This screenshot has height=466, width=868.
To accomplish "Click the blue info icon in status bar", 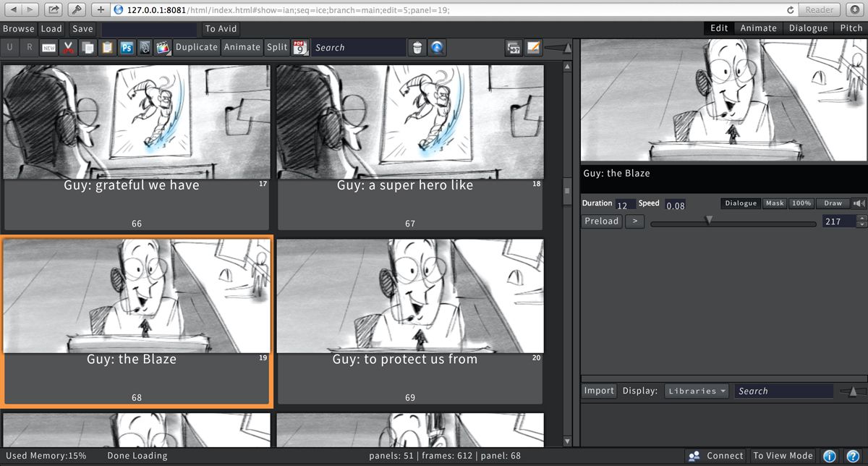I will click(830, 456).
